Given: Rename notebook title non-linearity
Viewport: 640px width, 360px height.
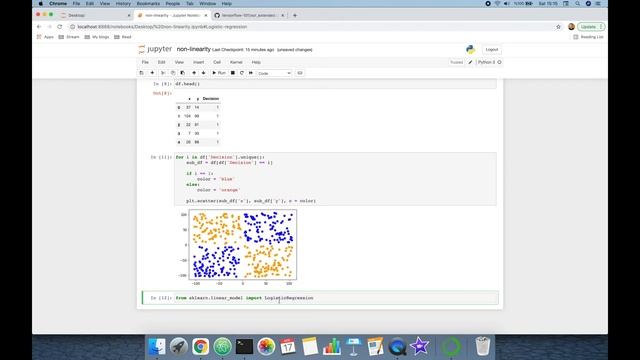Looking at the screenshot, I should coord(193,49).
